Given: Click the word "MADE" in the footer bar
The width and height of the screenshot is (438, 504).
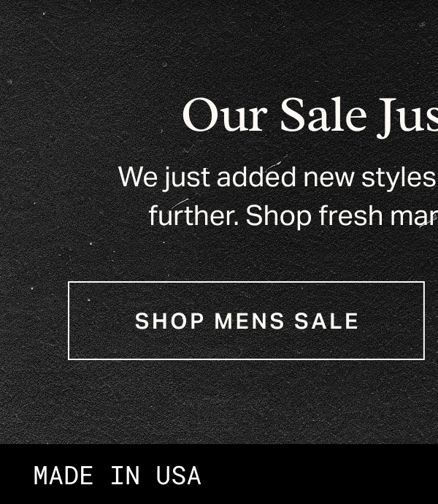Looking at the screenshot, I should (x=64, y=476).
